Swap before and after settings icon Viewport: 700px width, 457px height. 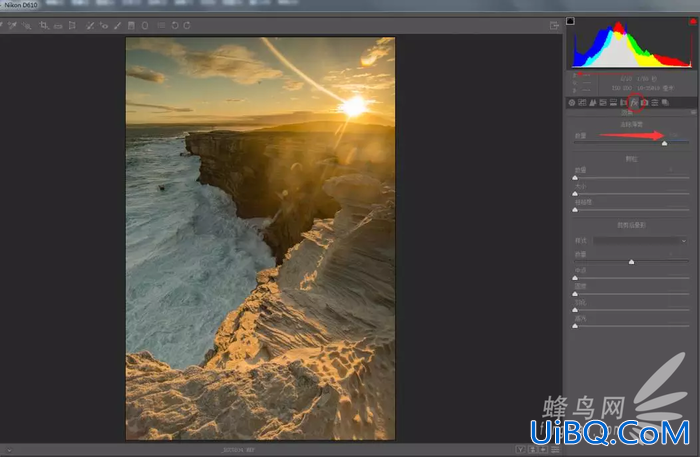[532, 449]
